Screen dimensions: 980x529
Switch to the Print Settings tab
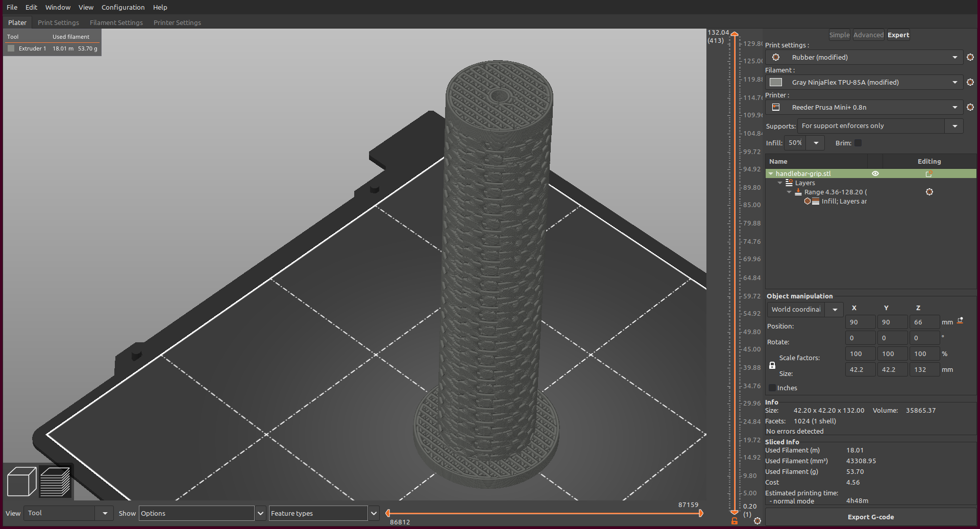pos(58,22)
